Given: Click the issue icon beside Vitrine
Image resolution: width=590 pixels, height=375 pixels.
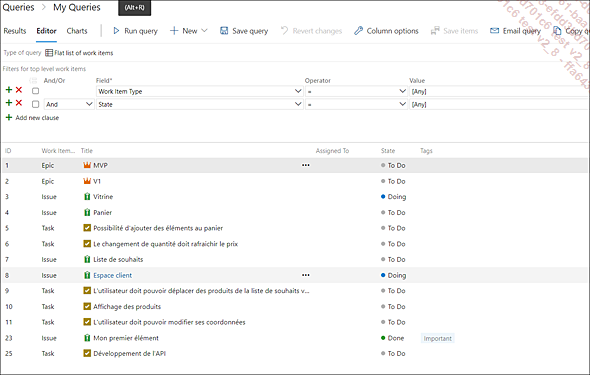Looking at the screenshot, I should (x=87, y=196).
